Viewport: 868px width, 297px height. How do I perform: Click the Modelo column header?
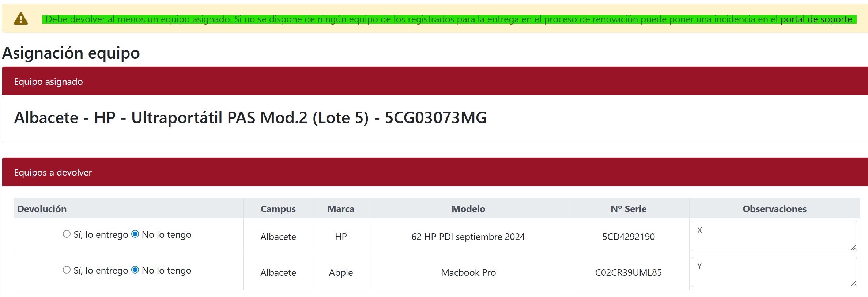point(468,209)
